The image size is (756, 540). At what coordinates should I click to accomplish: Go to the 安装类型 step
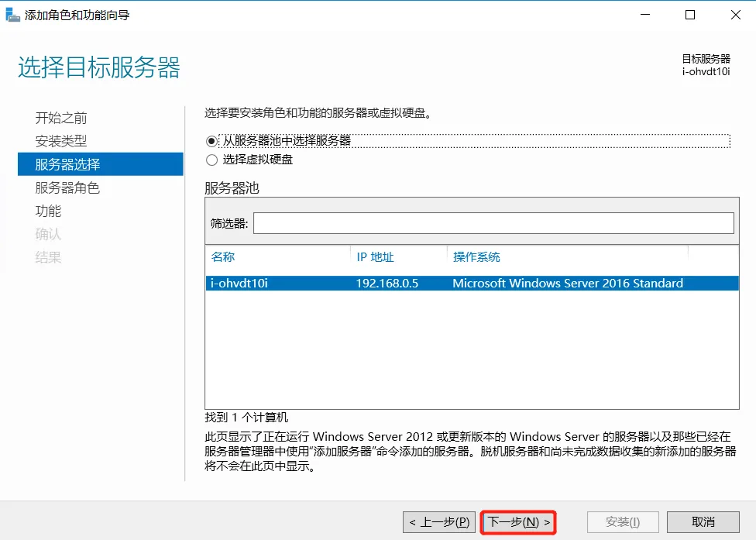click(60, 141)
